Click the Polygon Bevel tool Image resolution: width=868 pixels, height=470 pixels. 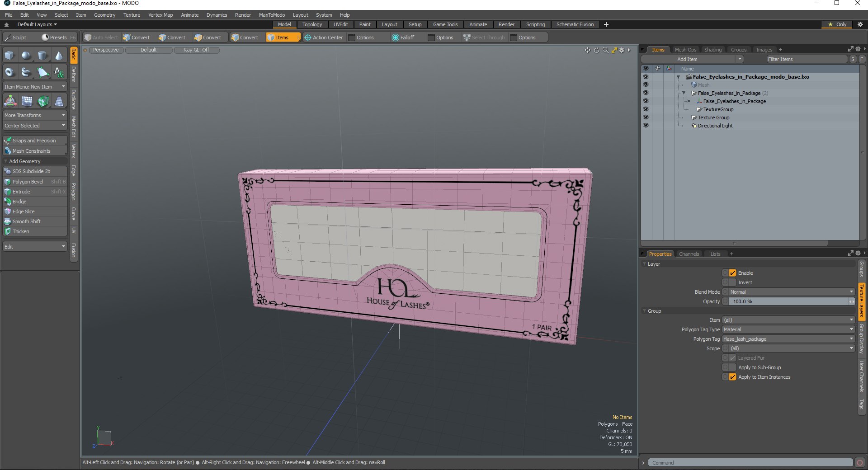35,182
